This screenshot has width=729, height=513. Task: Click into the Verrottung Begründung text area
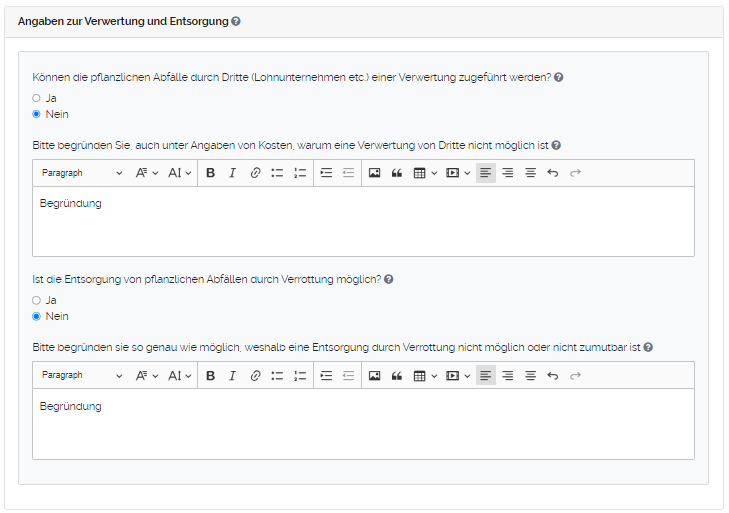[363, 428]
